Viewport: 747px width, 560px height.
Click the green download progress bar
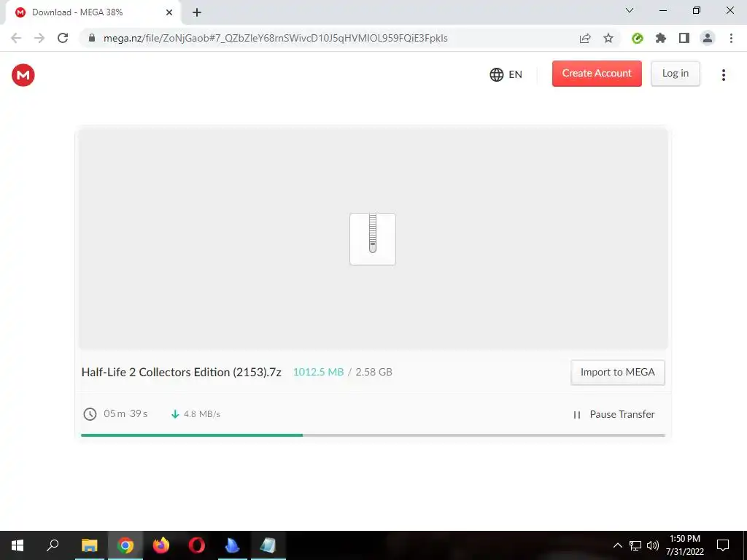click(x=192, y=435)
